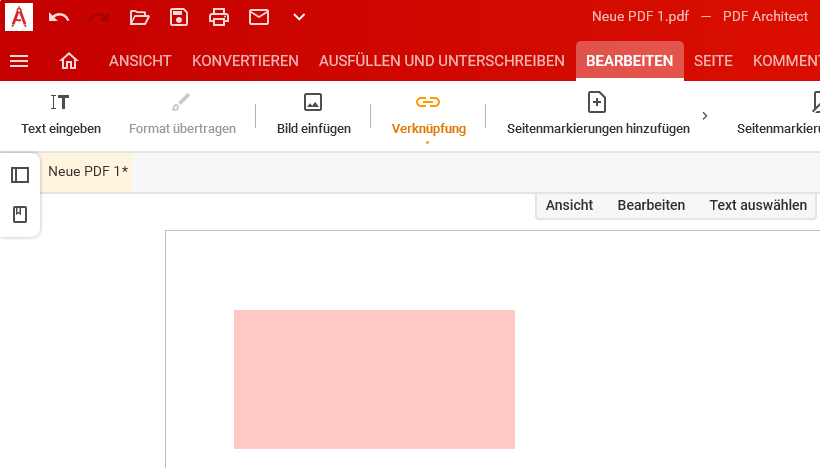This screenshot has height=468, width=820.
Task: Expand ribbon with right chevron arrow
Action: (704, 116)
